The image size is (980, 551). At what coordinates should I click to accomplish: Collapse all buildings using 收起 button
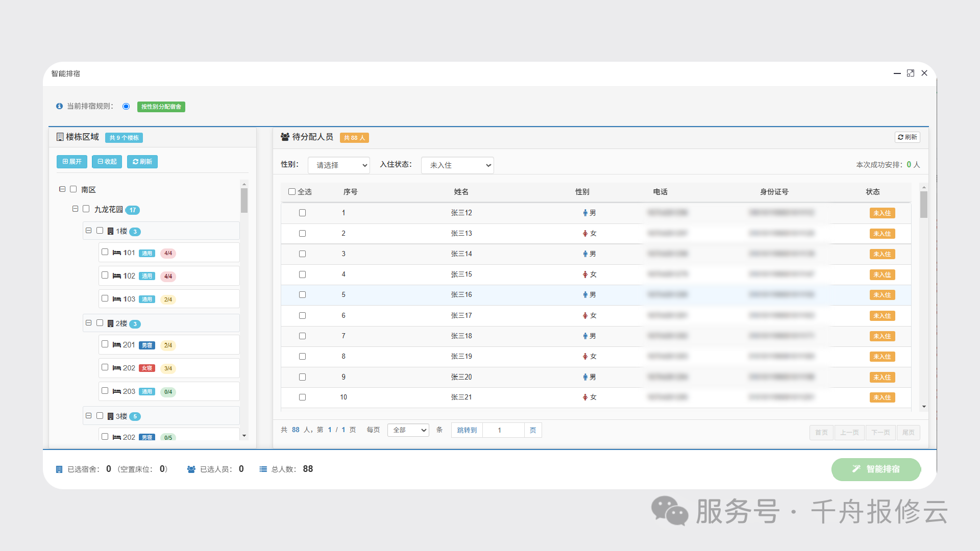[x=107, y=161]
